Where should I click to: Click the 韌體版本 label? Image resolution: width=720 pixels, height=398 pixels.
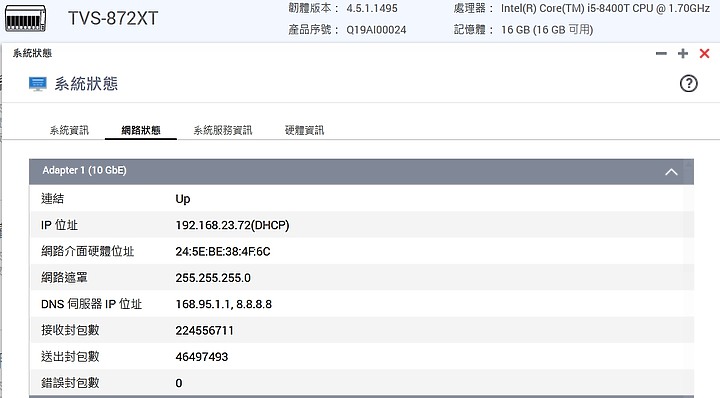pos(314,8)
